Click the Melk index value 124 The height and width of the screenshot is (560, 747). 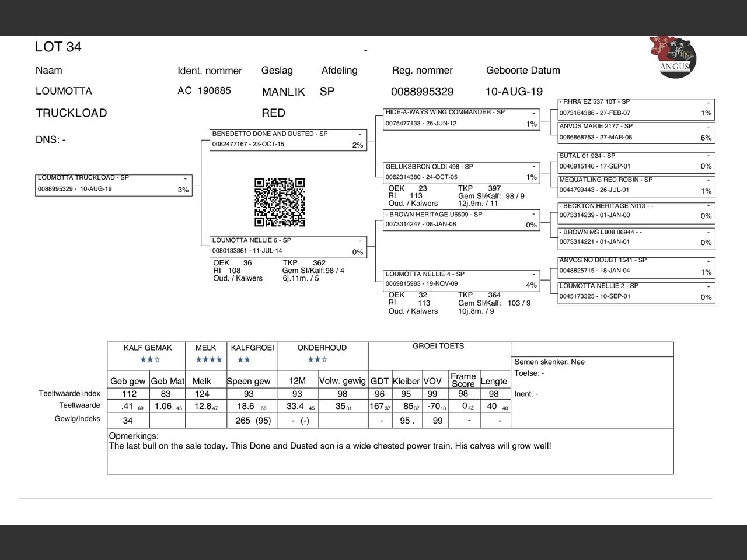tap(202, 394)
